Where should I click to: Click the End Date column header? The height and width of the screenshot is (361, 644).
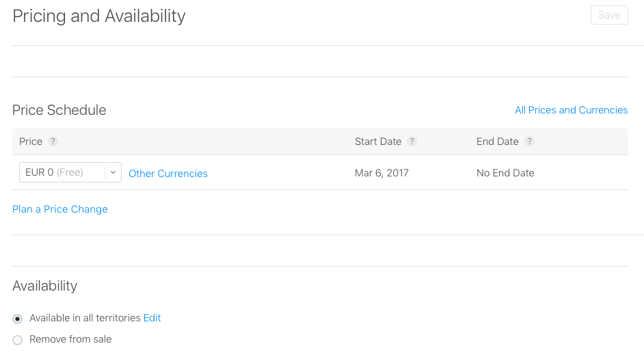click(498, 142)
